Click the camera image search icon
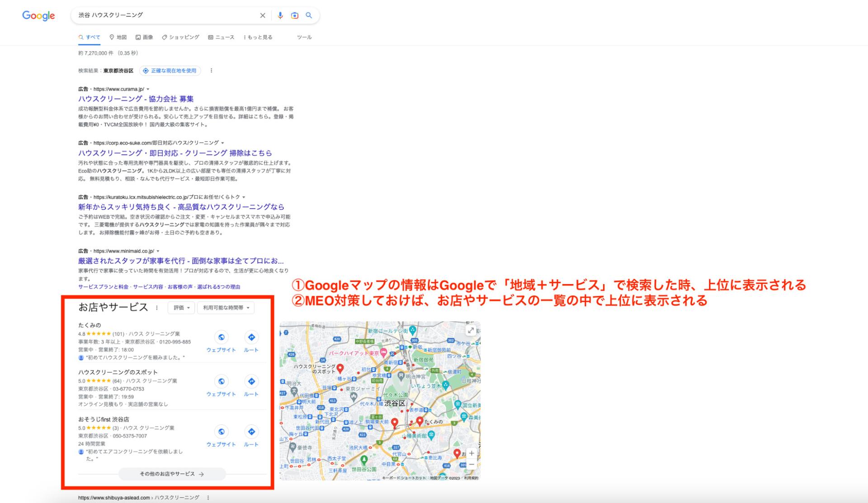This screenshot has height=503, width=868. (x=294, y=15)
